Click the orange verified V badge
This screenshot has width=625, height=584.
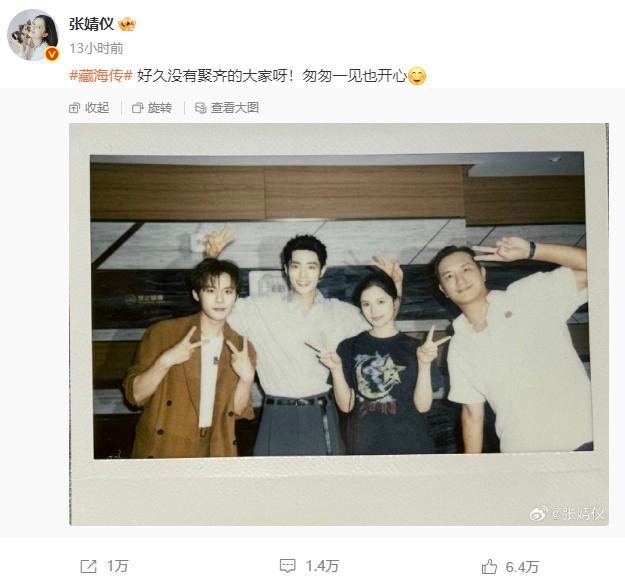coord(52,53)
